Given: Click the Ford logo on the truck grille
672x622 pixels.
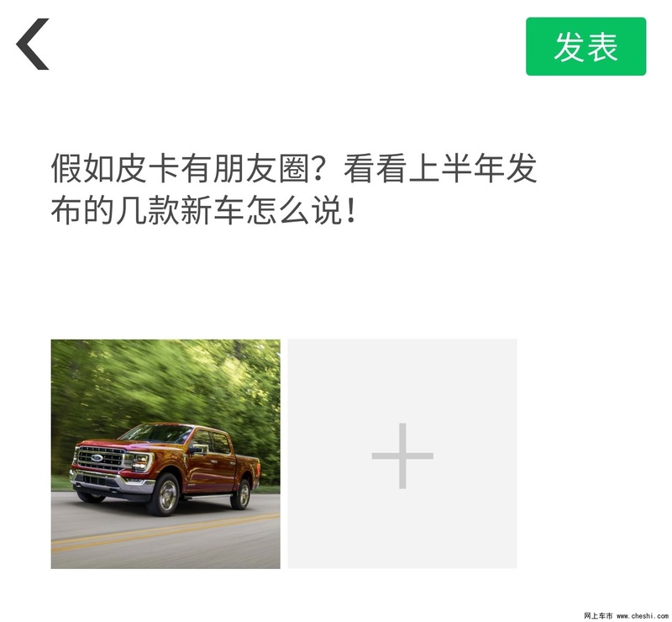Looking at the screenshot, I should tap(97, 458).
